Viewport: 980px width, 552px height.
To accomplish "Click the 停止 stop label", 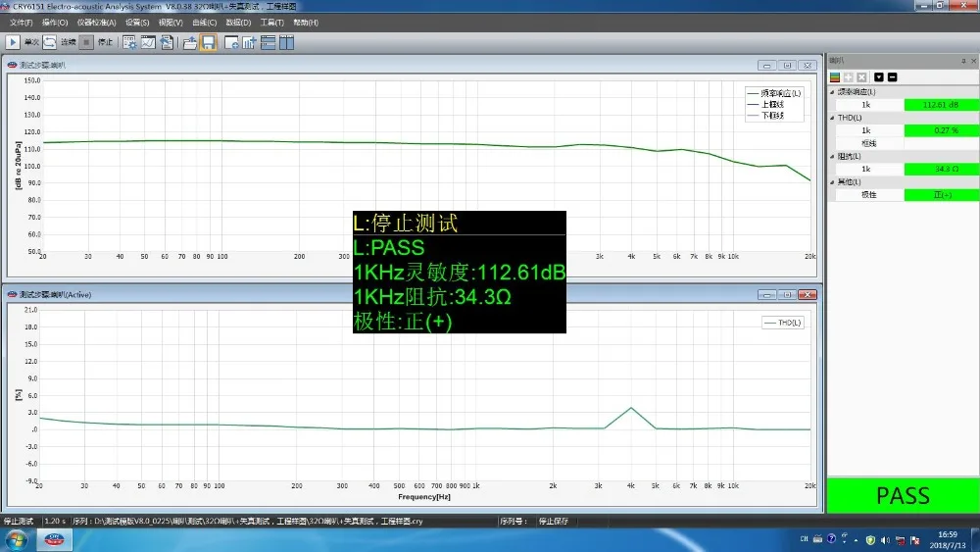I will tap(105, 42).
